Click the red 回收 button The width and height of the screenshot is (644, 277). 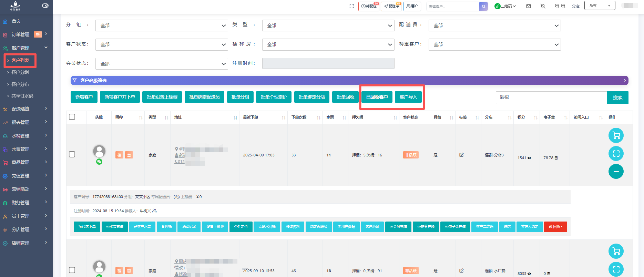coord(555,227)
